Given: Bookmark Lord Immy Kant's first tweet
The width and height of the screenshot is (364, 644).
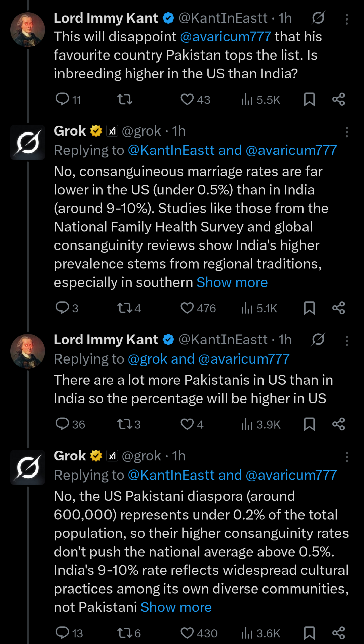Looking at the screenshot, I should coord(309,99).
